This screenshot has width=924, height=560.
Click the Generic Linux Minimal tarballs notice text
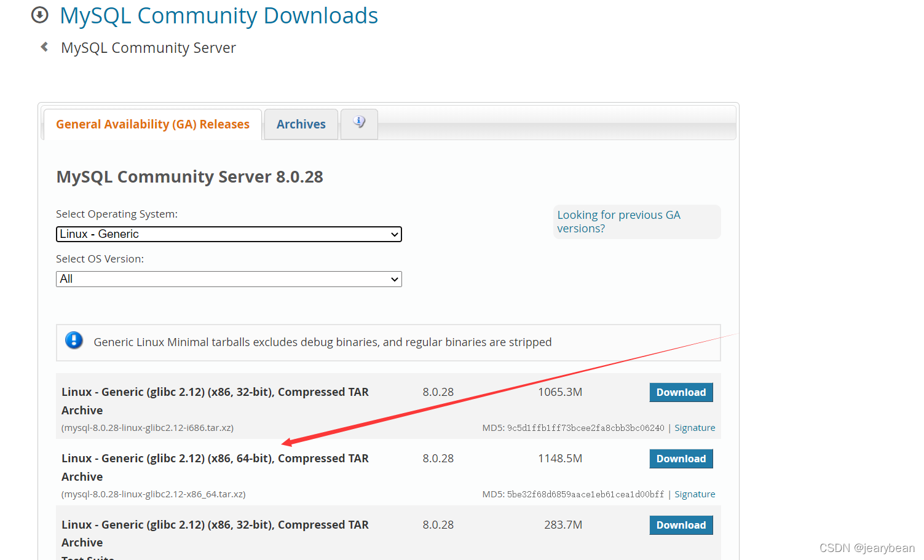[x=323, y=342]
